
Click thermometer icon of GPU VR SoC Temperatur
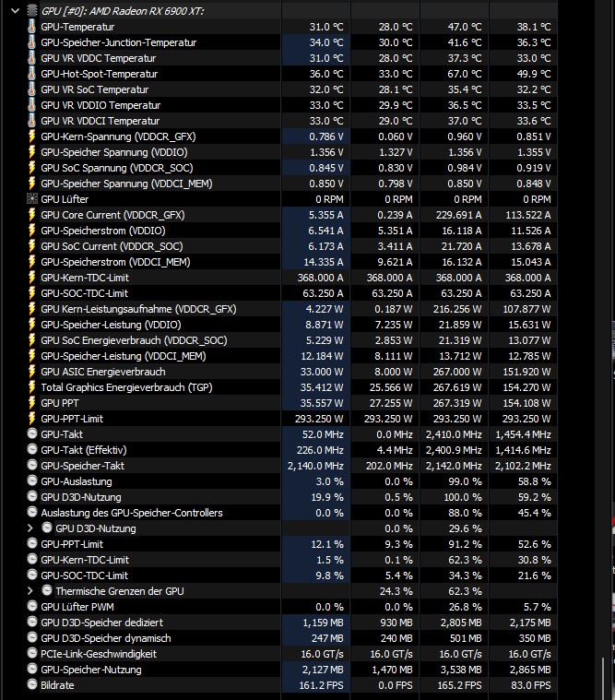tap(31, 89)
